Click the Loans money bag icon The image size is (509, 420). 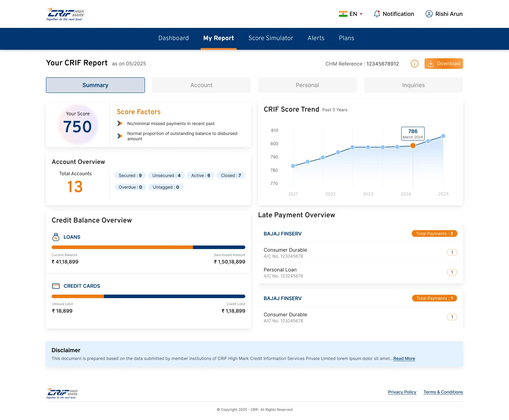pyautogui.click(x=56, y=237)
